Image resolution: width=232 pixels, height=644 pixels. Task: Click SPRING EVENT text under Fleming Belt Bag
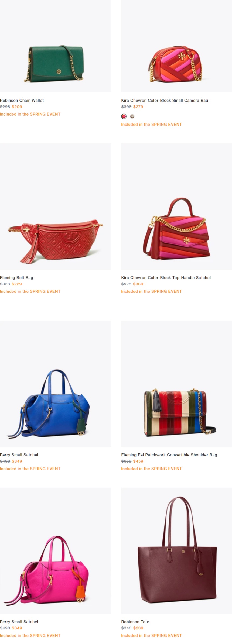point(45,291)
